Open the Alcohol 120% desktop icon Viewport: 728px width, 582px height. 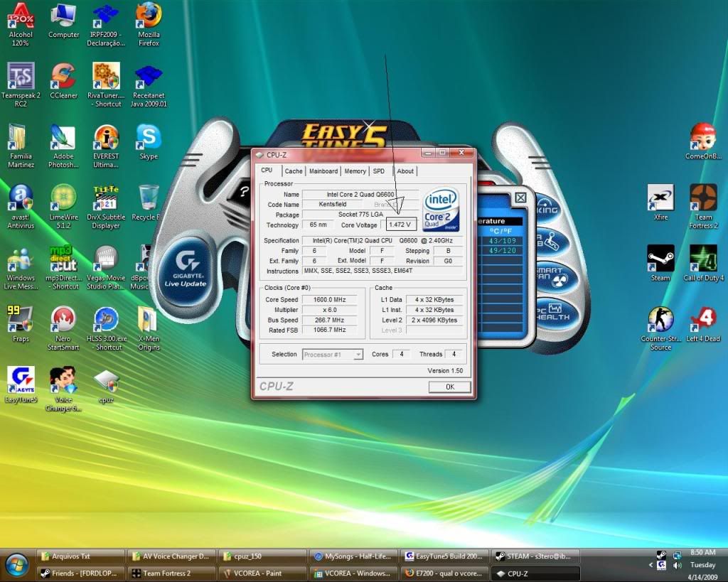(x=21, y=25)
